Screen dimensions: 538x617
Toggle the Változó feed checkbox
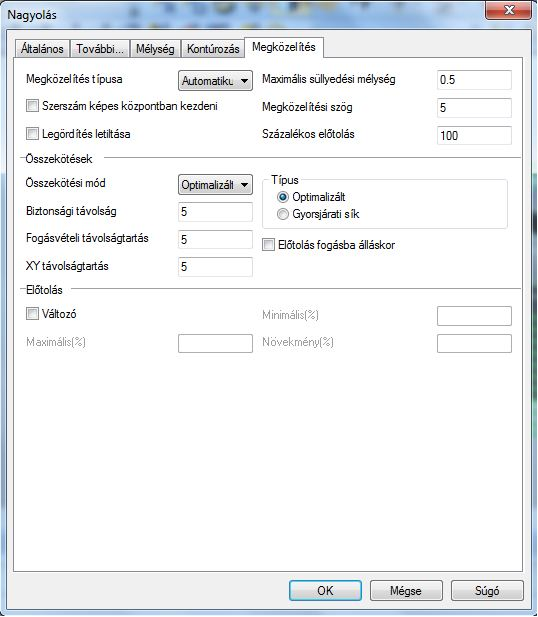(32, 314)
